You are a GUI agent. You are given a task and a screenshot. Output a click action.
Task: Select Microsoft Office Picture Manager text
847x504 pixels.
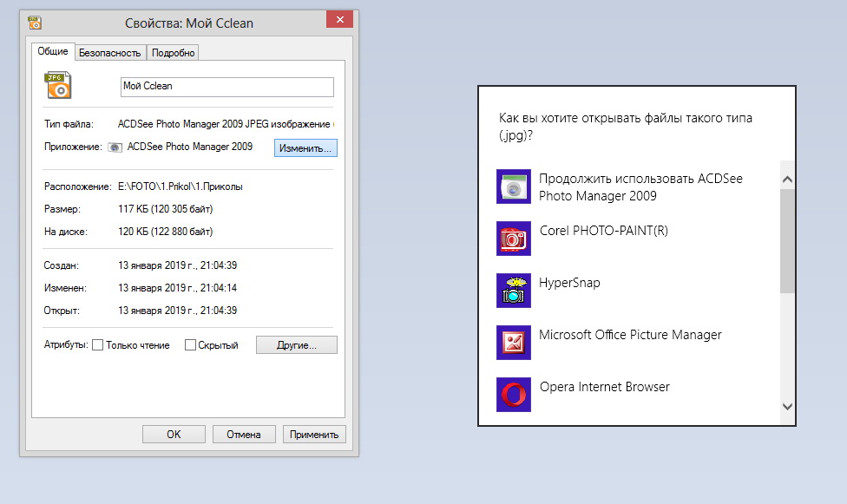pos(630,335)
